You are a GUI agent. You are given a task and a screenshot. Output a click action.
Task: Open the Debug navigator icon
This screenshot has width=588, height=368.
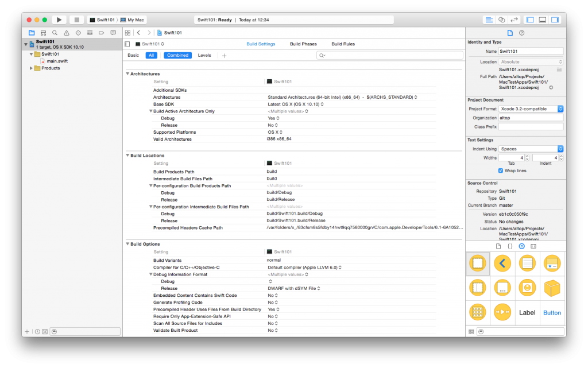pos(90,33)
